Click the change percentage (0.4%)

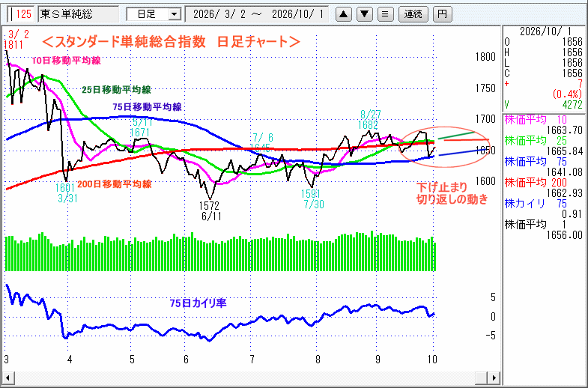coord(567,94)
